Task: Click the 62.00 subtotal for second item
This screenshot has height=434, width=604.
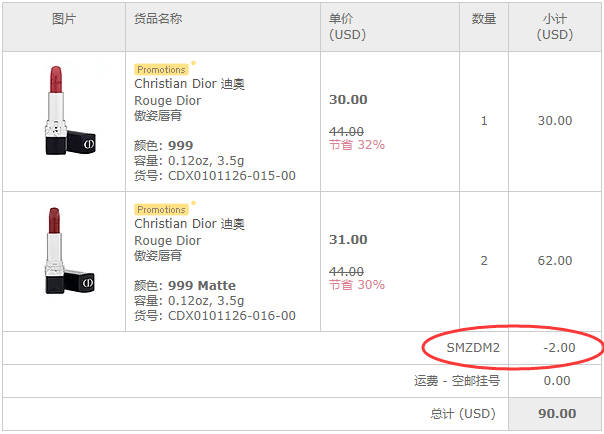Action: (x=555, y=261)
